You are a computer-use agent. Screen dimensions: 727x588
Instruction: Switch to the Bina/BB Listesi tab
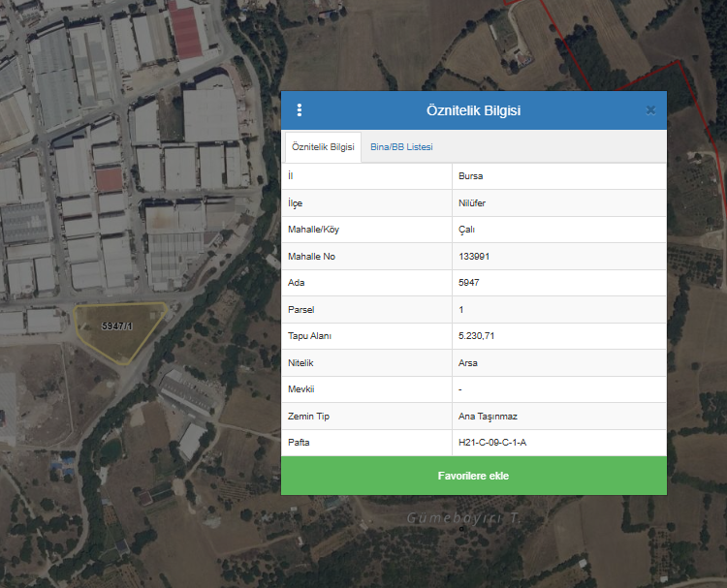click(x=401, y=147)
